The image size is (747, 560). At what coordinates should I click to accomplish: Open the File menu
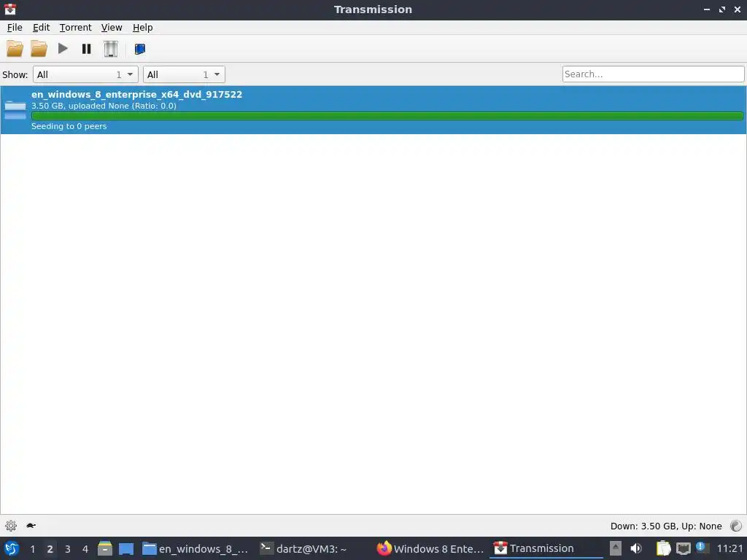point(15,28)
